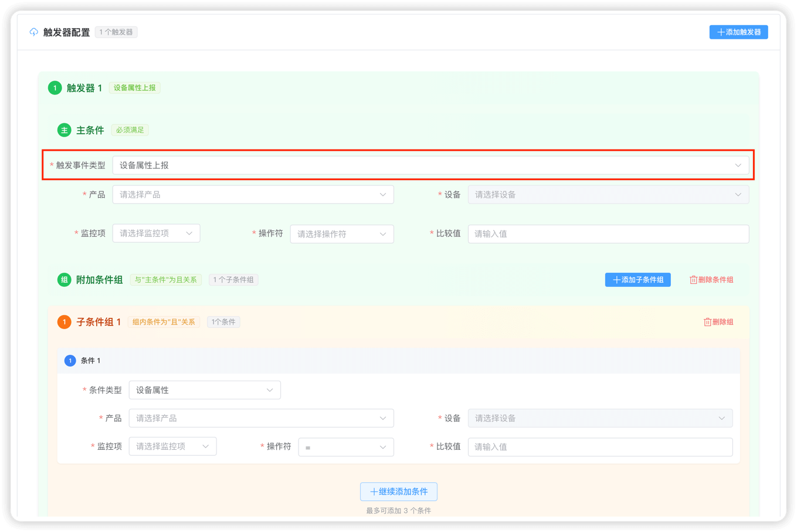Click 添加子条件组 button
Image resolution: width=797 pixels, height=532 pixels.
coord(637,280)
